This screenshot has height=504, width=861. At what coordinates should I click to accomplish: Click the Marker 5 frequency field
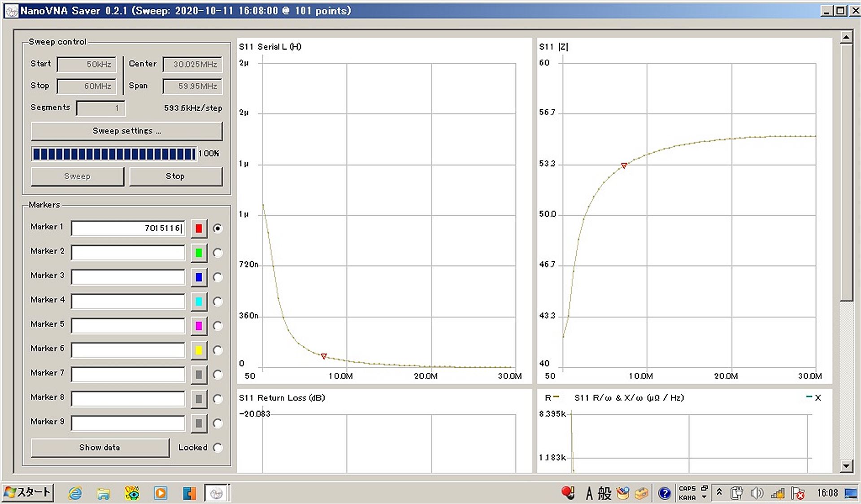pos(128,326)
